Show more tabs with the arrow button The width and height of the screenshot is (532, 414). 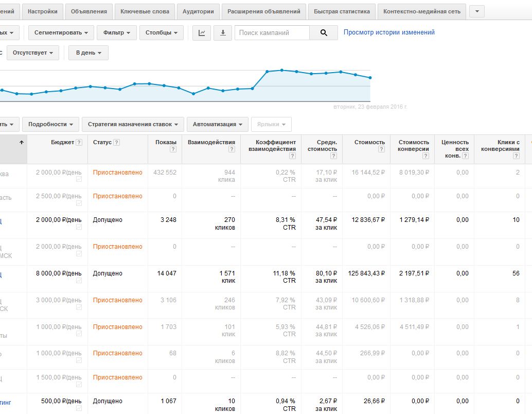click(x=477, y=11)
